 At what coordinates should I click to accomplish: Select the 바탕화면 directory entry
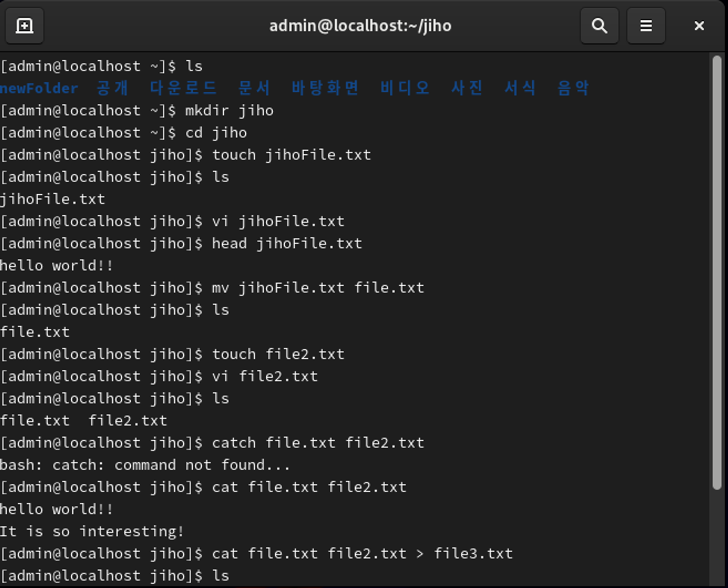click(325, 88)
